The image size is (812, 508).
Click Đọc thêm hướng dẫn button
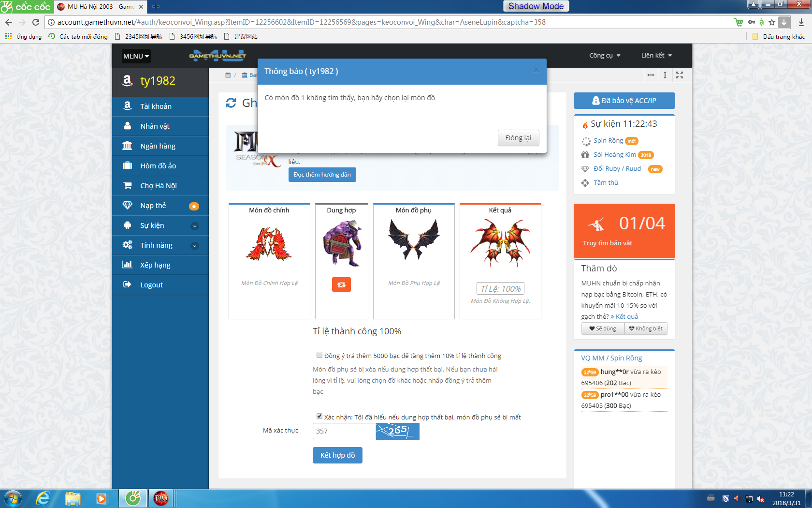(x=322, y=175)
